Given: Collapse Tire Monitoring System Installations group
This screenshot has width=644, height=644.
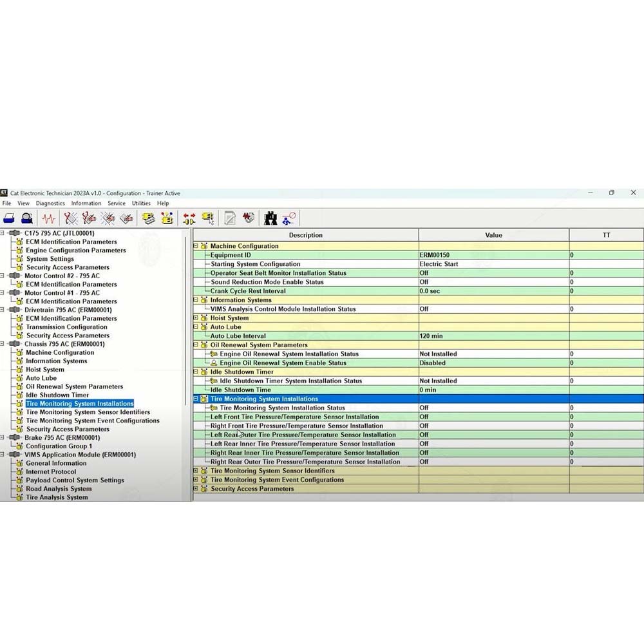Looking at the screenshot, I should click(x=196, y=399).
